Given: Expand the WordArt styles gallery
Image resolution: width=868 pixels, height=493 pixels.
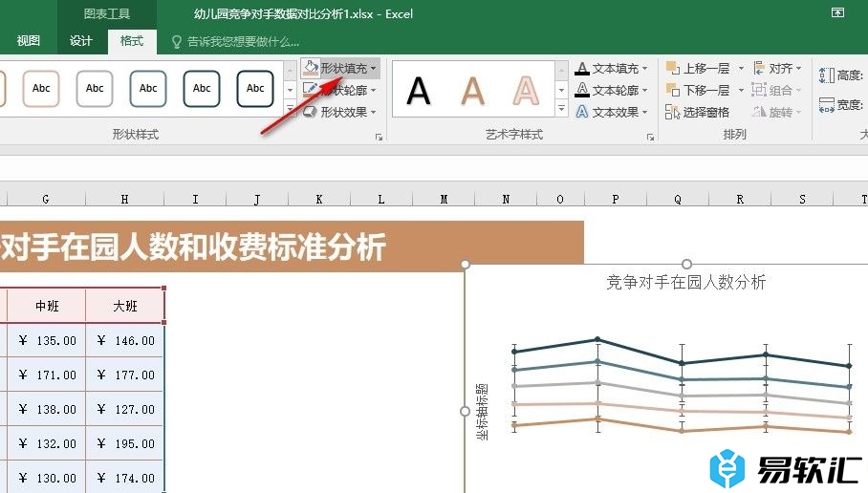Looking at the screenshot, I should [x=561, y=108].
